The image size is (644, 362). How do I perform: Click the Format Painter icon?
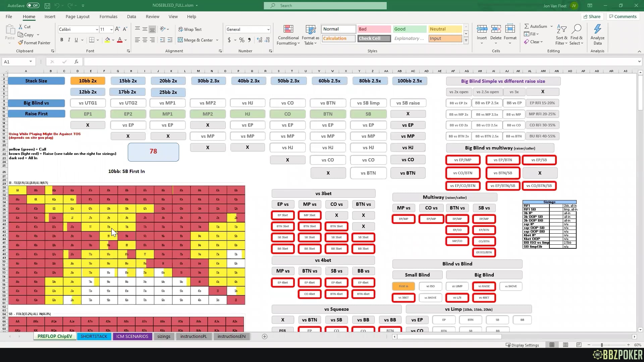coord(21,43)
